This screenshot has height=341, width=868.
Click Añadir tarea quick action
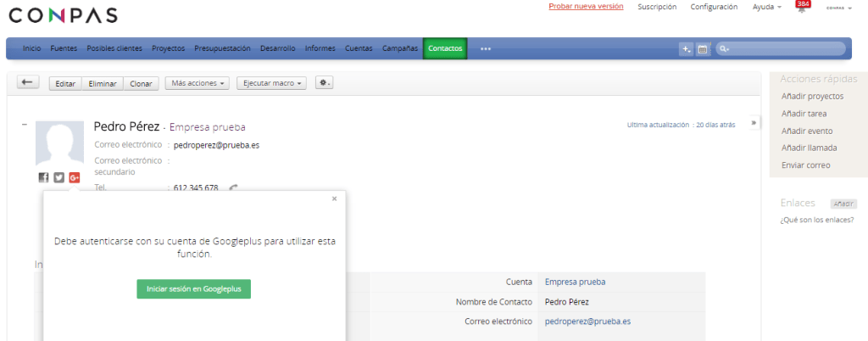pos(804,114)
